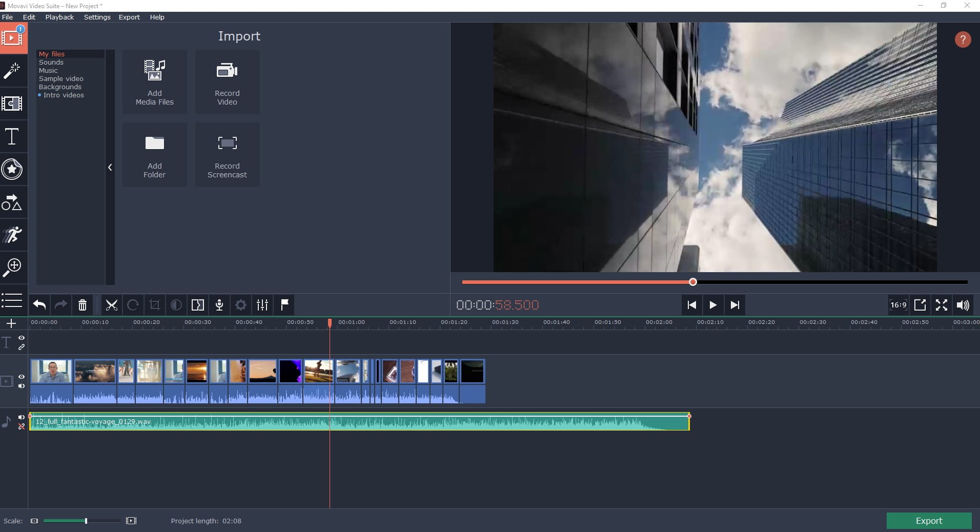Detach the preview window
Screen dimensions: 980x532
coord(920,305)
